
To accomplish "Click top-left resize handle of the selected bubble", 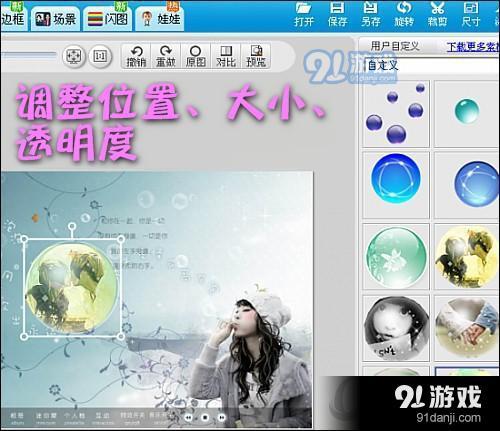I will [24, 239].
